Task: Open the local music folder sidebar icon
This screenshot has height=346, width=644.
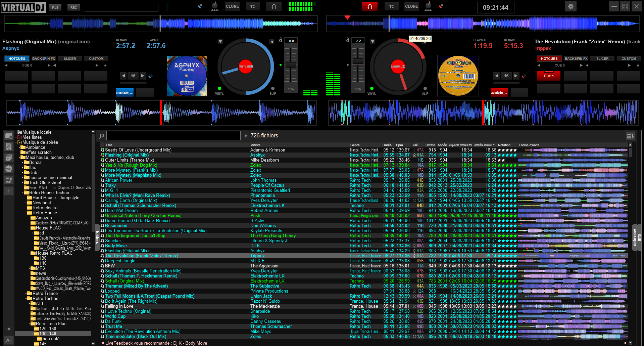Action: click(9, 136)
